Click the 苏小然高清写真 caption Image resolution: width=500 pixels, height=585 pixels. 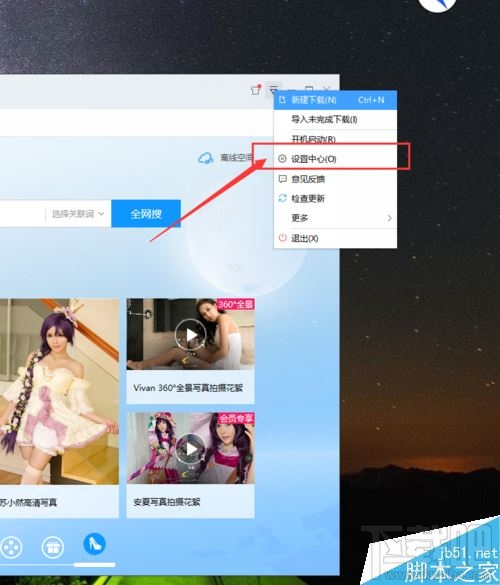tap(28, 503)
